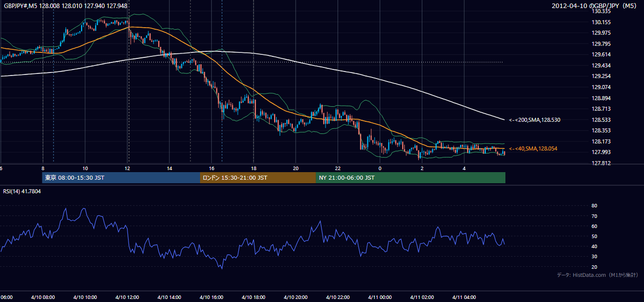Viewport: 644px width, 302px height.
Task: Click price level 128.353 on the axis
Action: [x=601, y=130]
